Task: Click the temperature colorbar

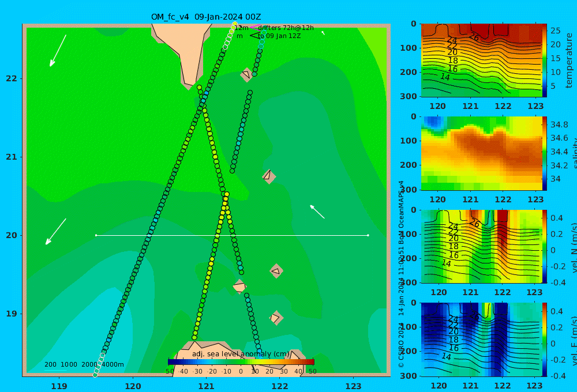Action: click(x=545, y=61)
